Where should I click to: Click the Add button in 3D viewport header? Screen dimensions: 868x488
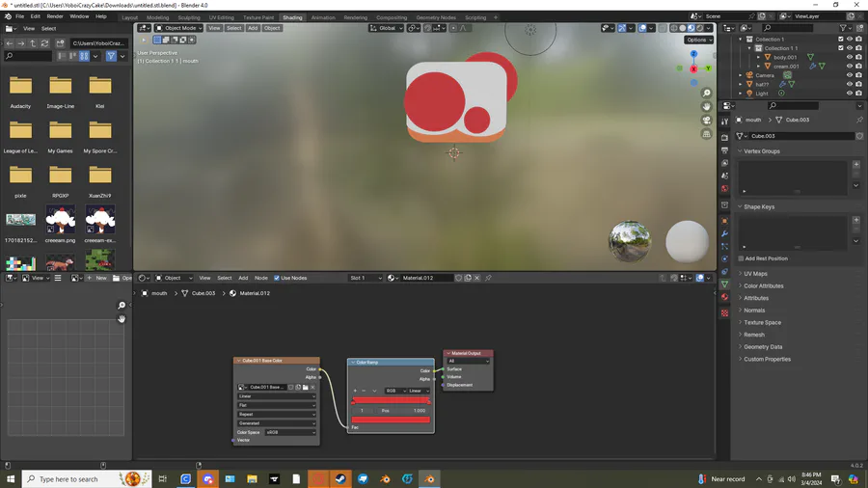[253, 28]
